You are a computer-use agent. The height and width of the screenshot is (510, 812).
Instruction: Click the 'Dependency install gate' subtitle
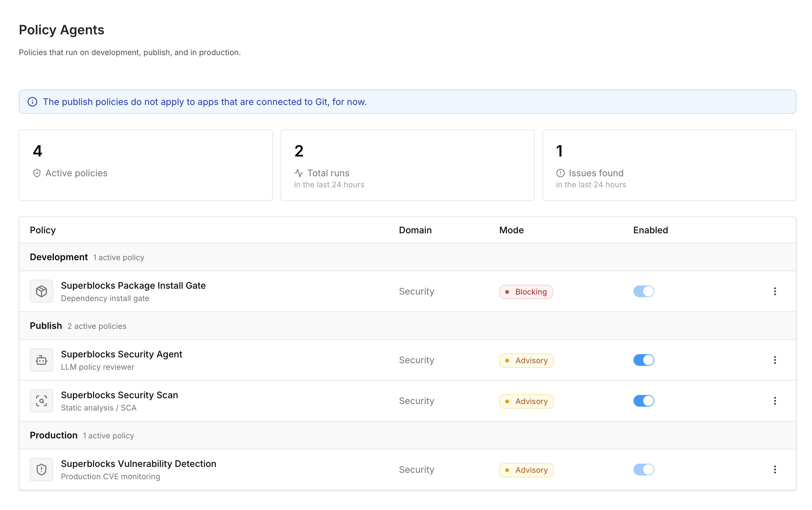(105, 298)
